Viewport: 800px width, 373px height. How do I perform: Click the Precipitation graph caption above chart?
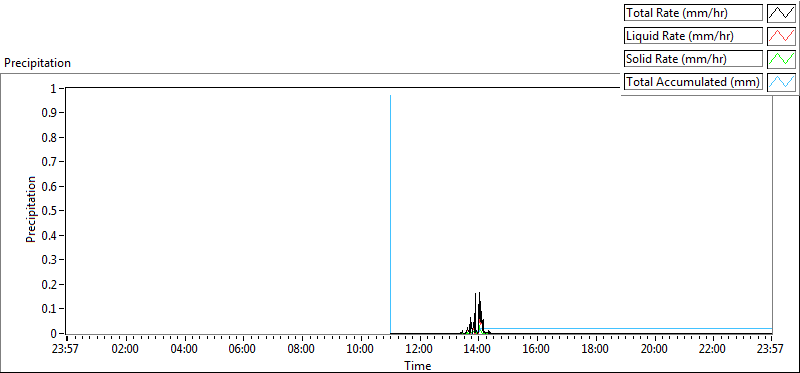(37, 63)
